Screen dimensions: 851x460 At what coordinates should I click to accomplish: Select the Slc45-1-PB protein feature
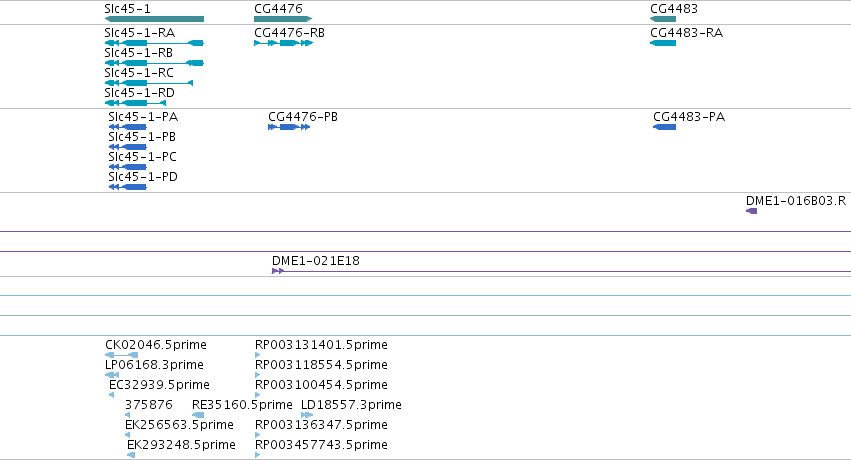(128, 147)
